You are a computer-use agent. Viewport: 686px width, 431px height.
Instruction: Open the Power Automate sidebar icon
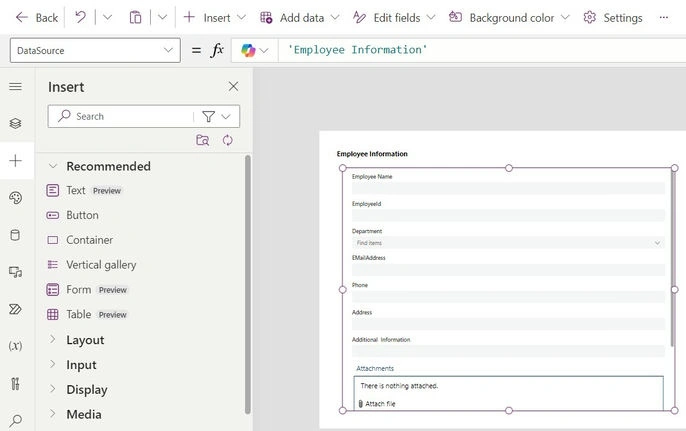click(15, 309)
